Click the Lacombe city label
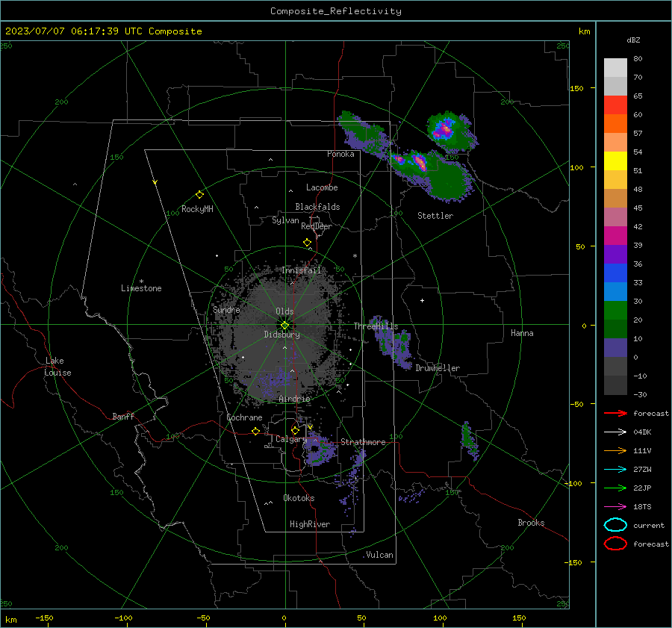This screenshot has height=628, width=672. 322,187
